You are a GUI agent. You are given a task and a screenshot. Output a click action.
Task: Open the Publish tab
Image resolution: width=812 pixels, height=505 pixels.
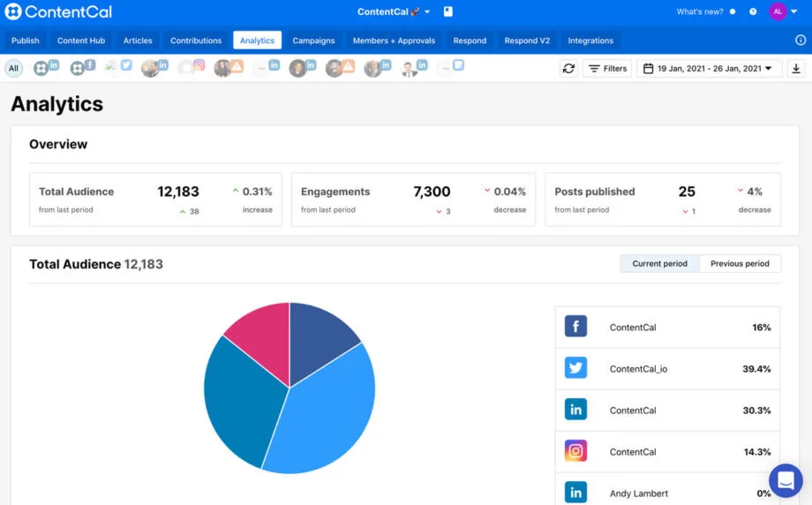pyautogui.click(x=26, y=41)
